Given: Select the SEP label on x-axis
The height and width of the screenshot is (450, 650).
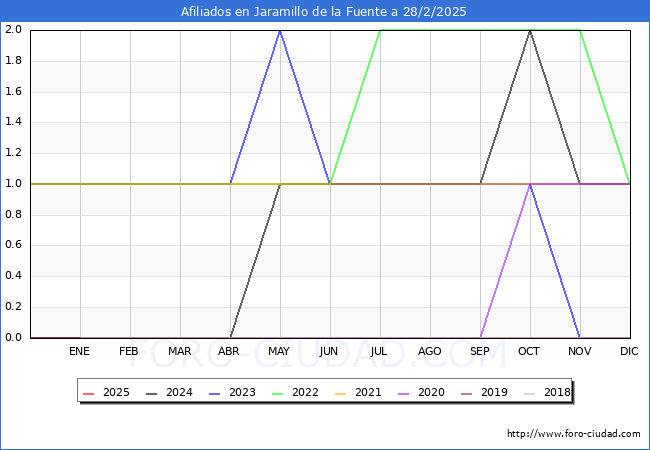Looking at the screenshot, I should (x=480, y=351).
